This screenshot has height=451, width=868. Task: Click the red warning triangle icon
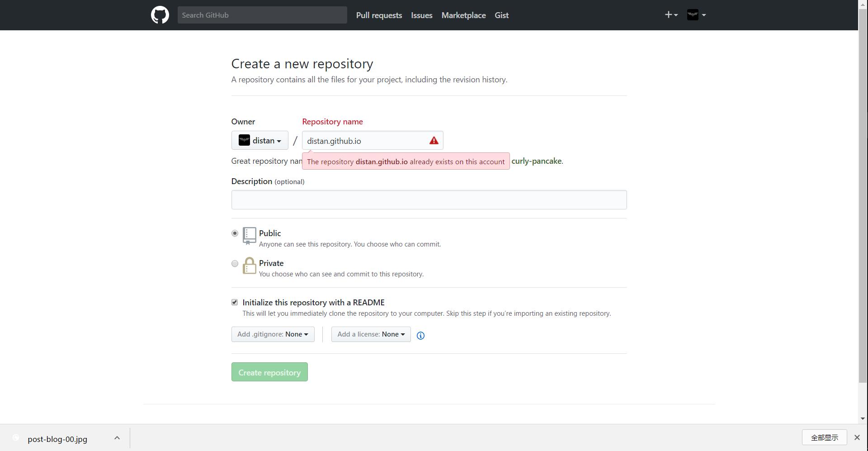[x=434, y=140]
